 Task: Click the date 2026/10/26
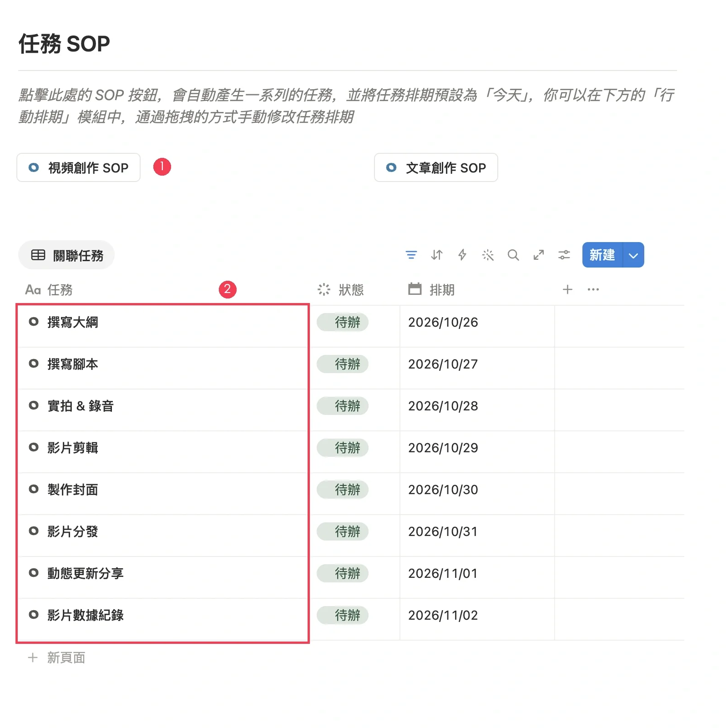coord(443,322)
